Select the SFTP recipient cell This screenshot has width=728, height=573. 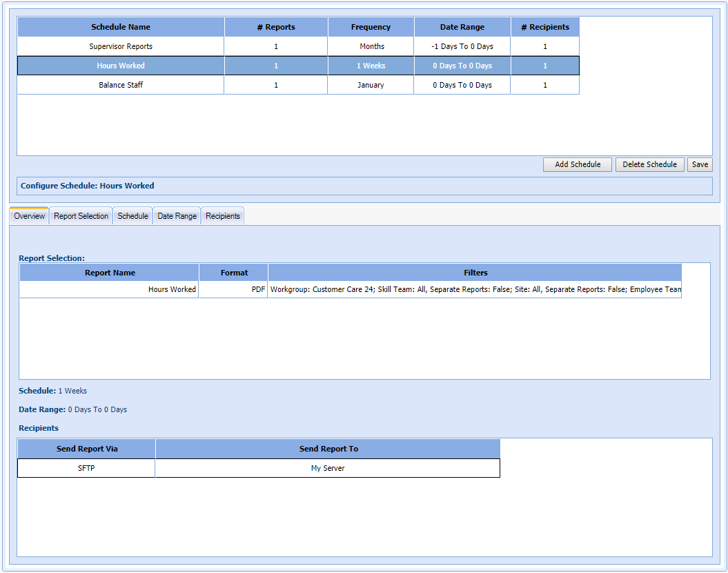tap(86, 468)
